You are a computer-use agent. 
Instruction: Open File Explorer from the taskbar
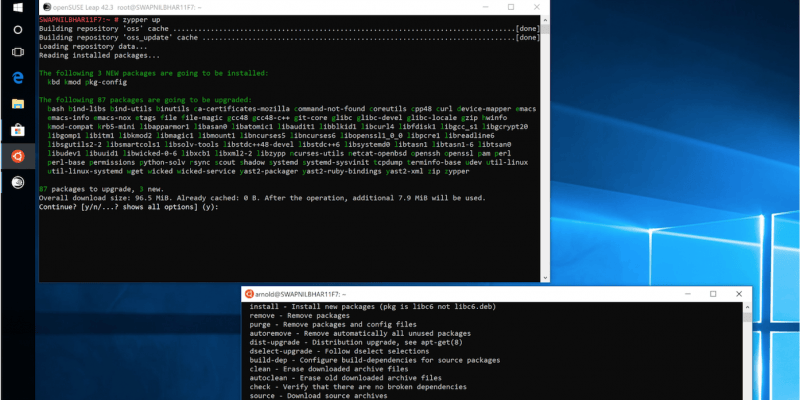(17, 104)
